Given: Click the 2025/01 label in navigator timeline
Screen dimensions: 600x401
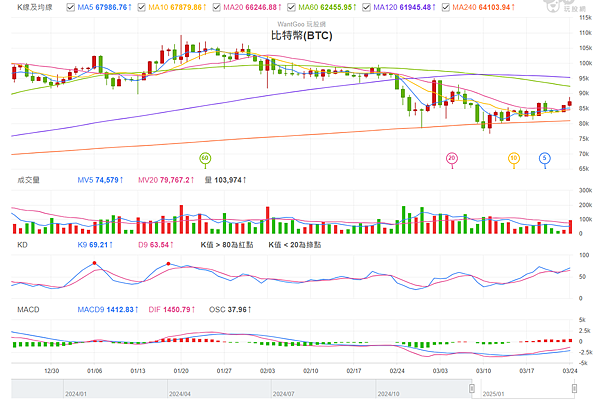Looking at the screenshot, I should [x=494, y=394].
